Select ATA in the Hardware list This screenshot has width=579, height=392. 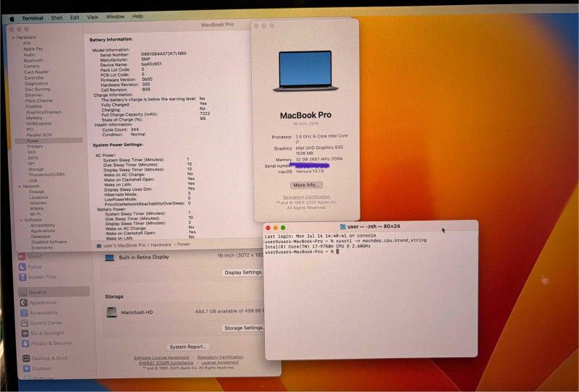(x=27, y=43)
